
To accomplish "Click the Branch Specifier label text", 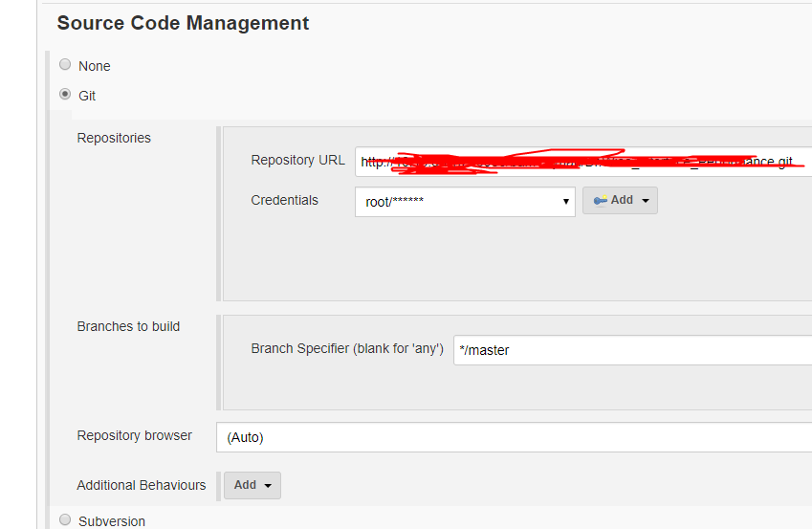I will click(x=347, y=349).
